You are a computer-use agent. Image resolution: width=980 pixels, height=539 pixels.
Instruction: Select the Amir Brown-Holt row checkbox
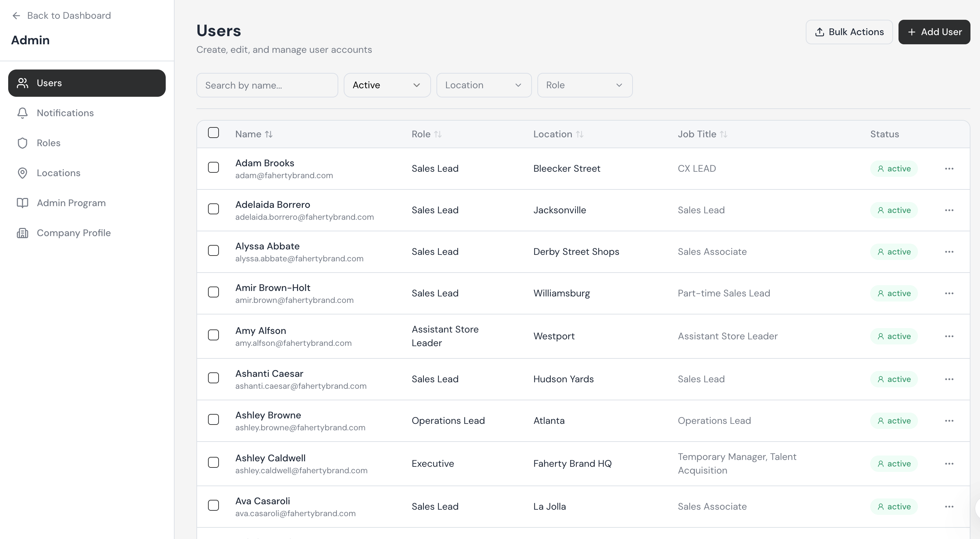pyautogui.click(x=213, y=292)
